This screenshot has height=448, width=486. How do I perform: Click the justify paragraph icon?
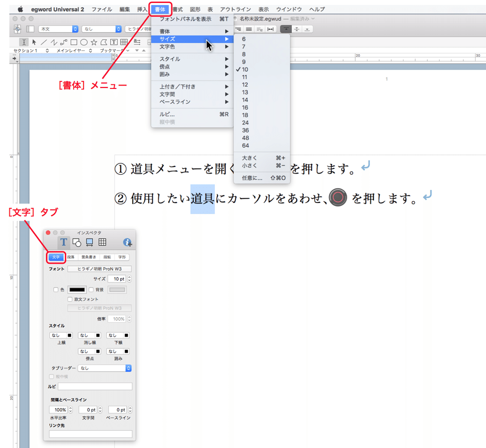(248, 29)
